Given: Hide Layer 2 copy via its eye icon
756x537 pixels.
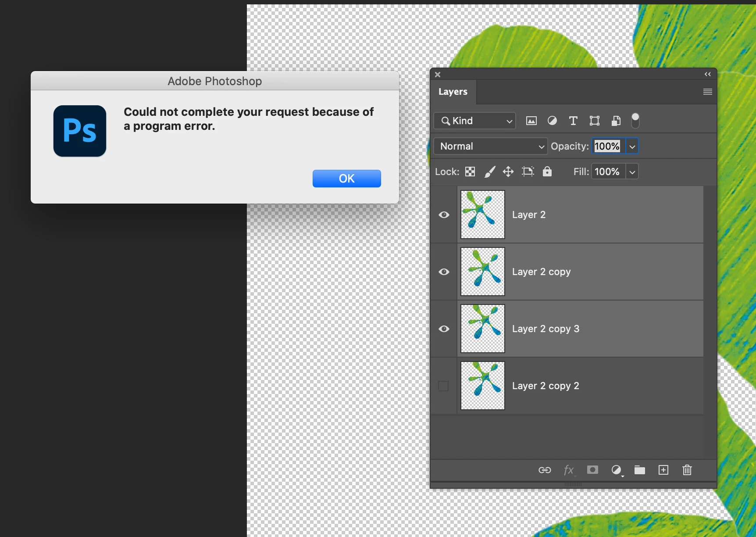Looking at the screenshot, I should (x=444, y=272).
